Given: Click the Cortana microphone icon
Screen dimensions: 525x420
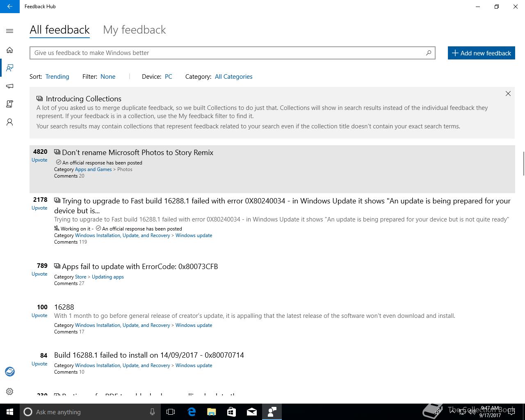Looking at the screenshot, I should 152,412.
